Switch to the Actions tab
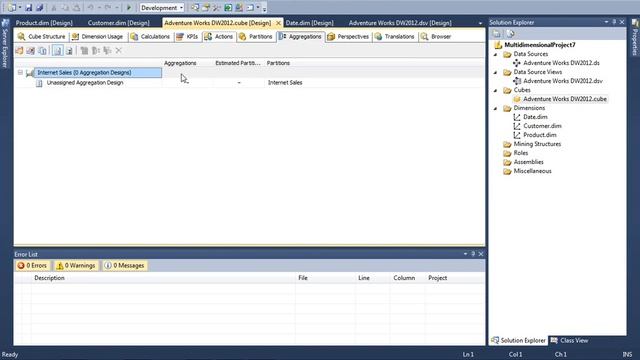This screenshot has height=360, width=640. click(219, 37)
